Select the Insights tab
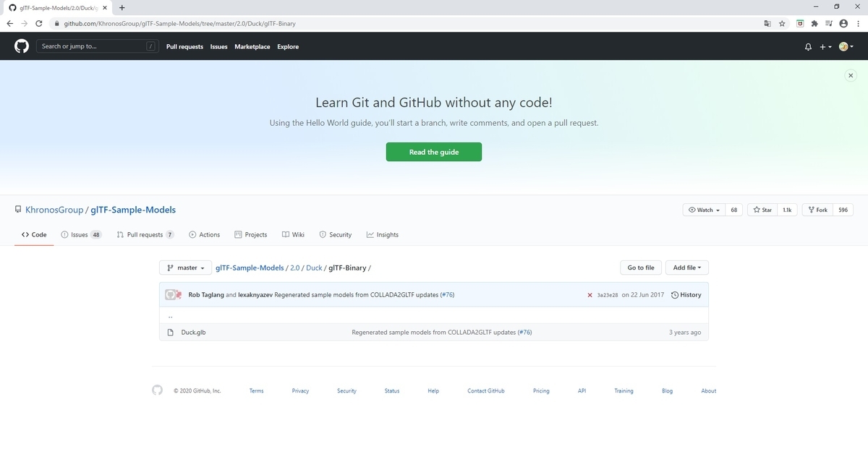Viewport: 868px width, 470px height. 383,235
